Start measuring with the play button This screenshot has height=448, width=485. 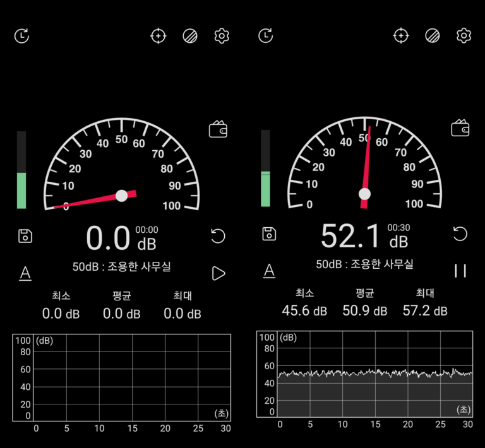(x=219, y=273)
